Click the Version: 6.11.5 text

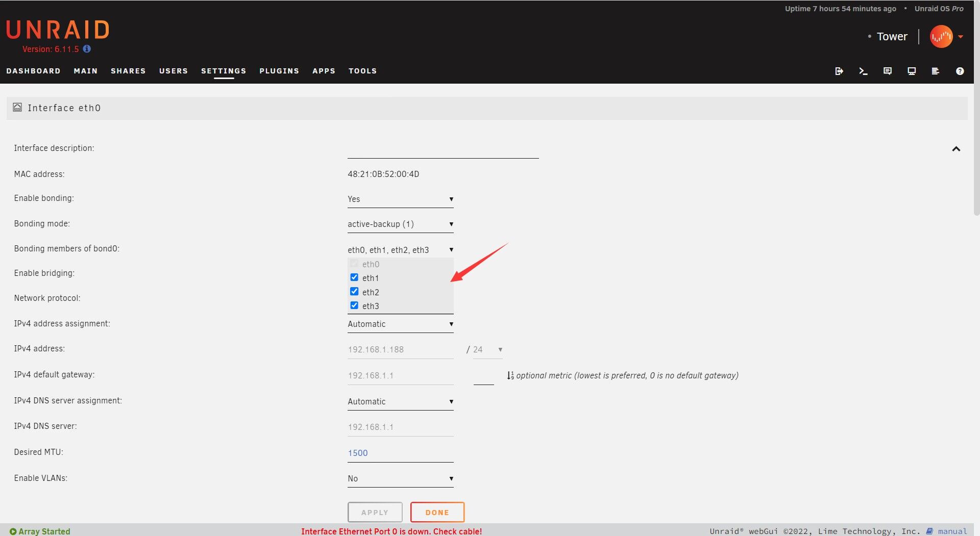point(51,49)
